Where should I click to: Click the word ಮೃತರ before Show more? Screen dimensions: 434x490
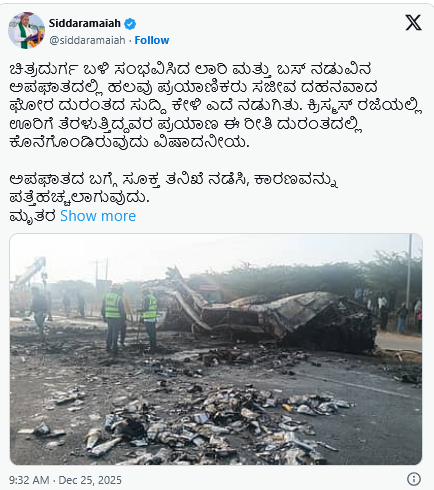(x=32, y=216)
